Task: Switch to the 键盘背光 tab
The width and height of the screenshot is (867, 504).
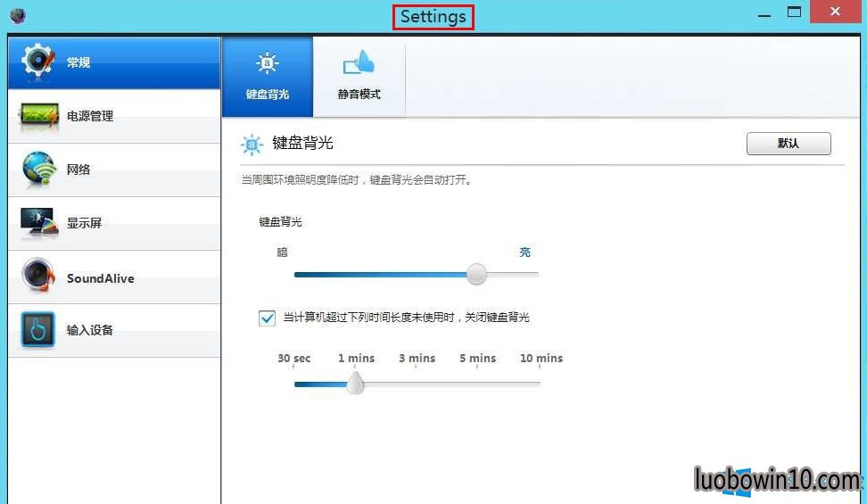Action: coord(268,77)
